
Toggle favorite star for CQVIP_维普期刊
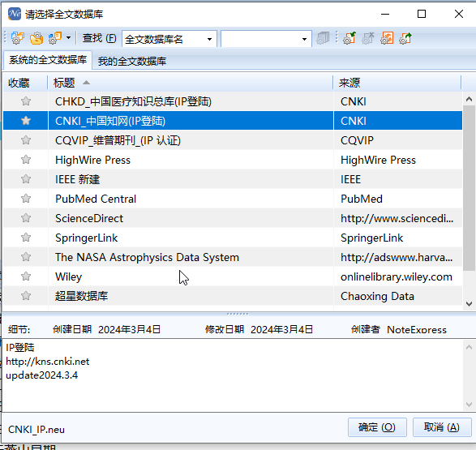coord(26,140)
